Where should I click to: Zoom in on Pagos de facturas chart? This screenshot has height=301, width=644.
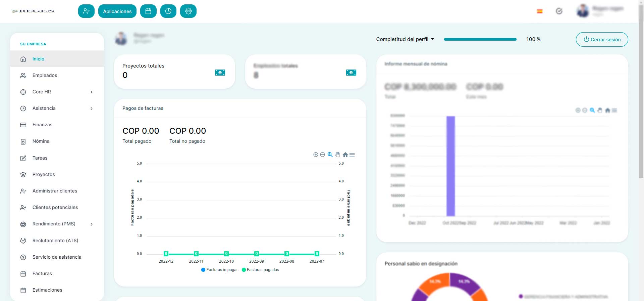tap(316, 155)
